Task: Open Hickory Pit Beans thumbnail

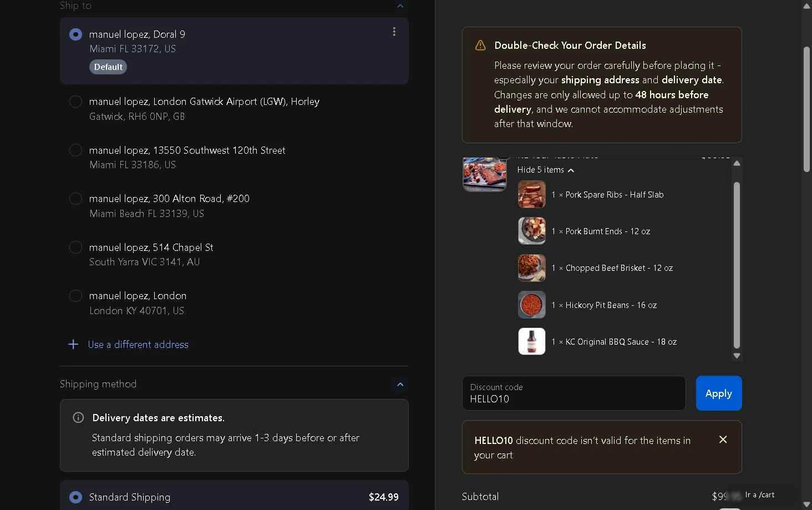Action: point(531,305)
